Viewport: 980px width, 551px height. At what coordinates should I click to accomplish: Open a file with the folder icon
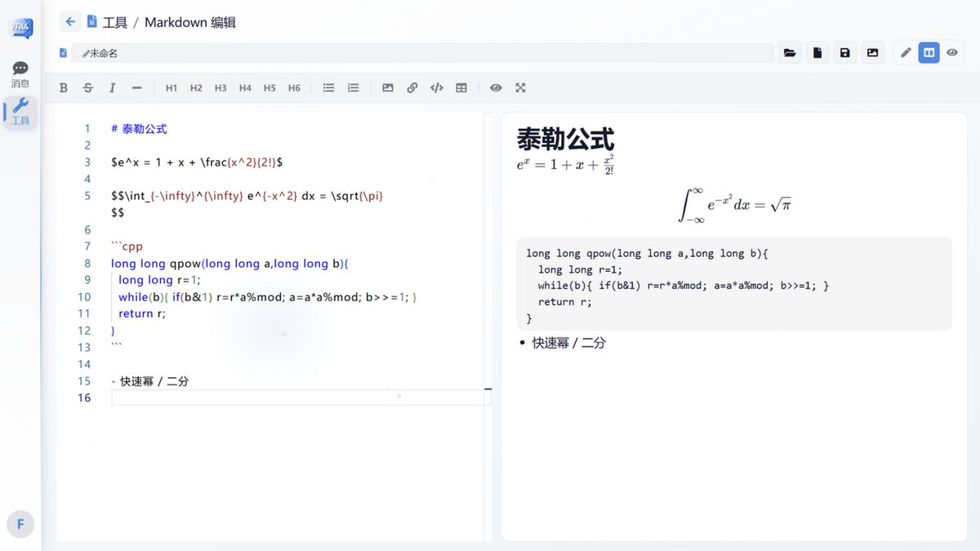pyautogui.click(x=790, y=53)
